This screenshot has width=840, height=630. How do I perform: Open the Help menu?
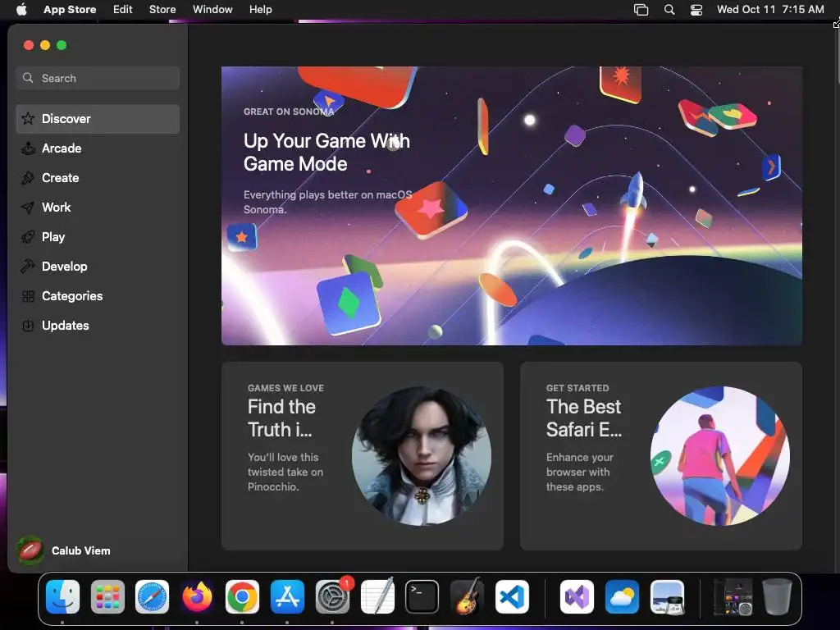coord(260,10)
